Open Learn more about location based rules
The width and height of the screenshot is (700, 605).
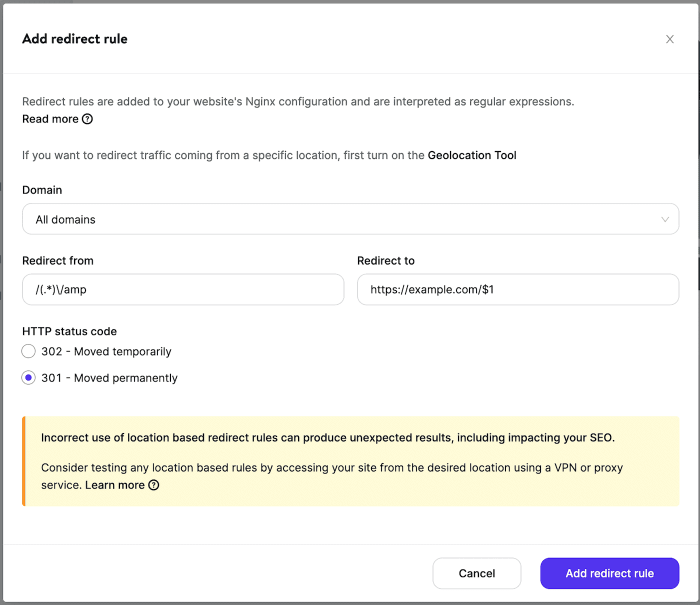pyautogui.click(x=115, y=484)
